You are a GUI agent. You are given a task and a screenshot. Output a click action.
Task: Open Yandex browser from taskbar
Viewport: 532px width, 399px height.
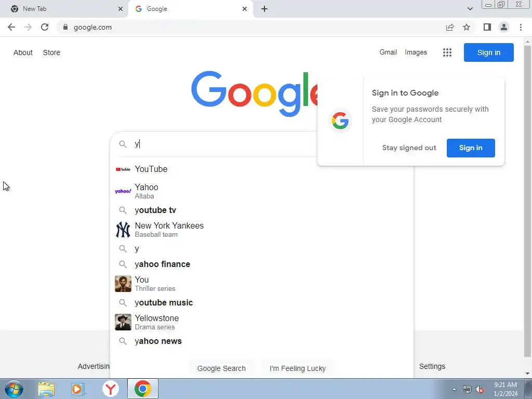[x=110, y=389]
